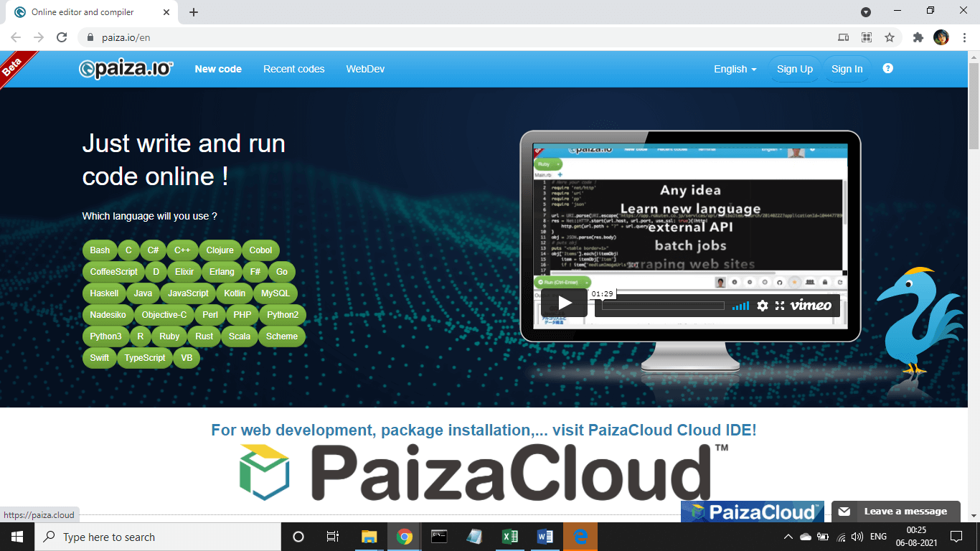Enter fullscreen on the Vimeo player

coord(780,306)
